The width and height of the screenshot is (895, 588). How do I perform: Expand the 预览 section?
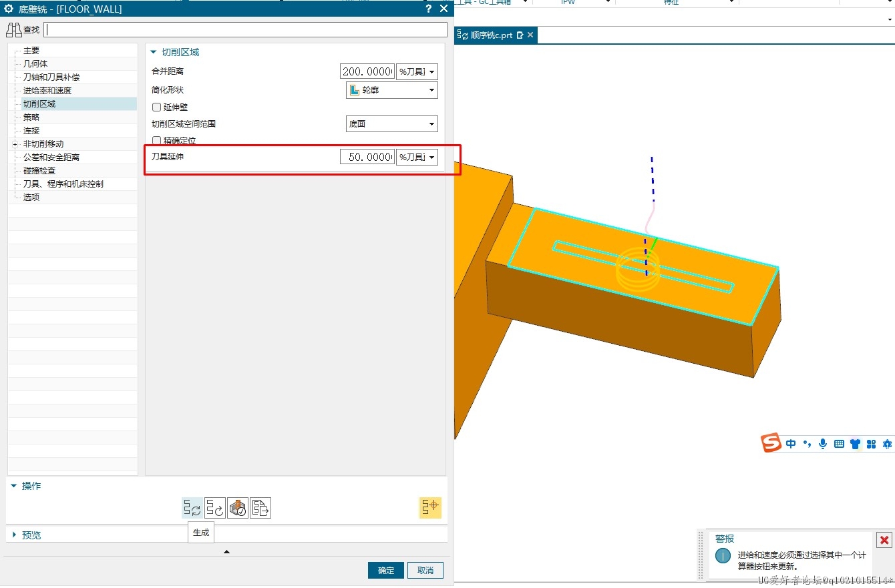point(14,535)
